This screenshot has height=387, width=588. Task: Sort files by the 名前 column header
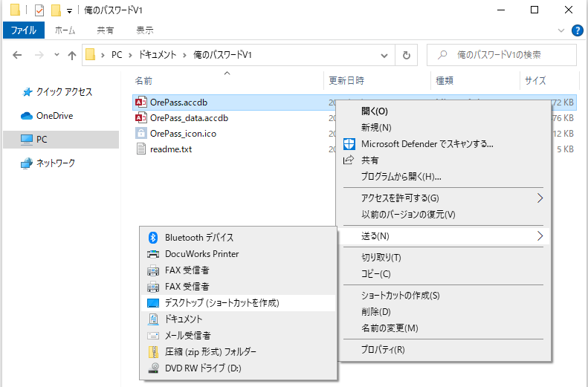coord(143,81)
